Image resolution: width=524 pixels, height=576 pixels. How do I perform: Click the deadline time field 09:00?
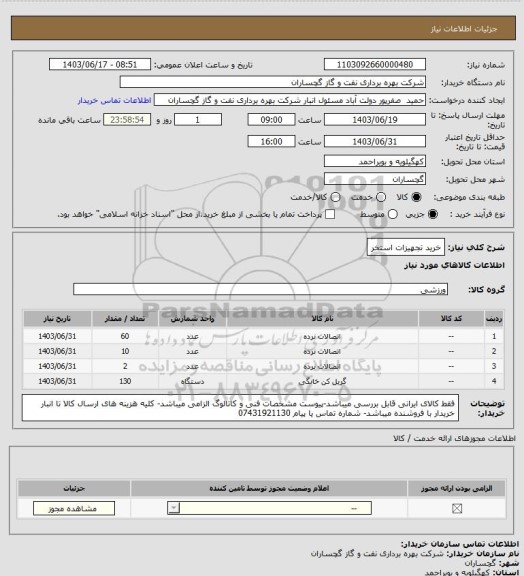[272, 120]
